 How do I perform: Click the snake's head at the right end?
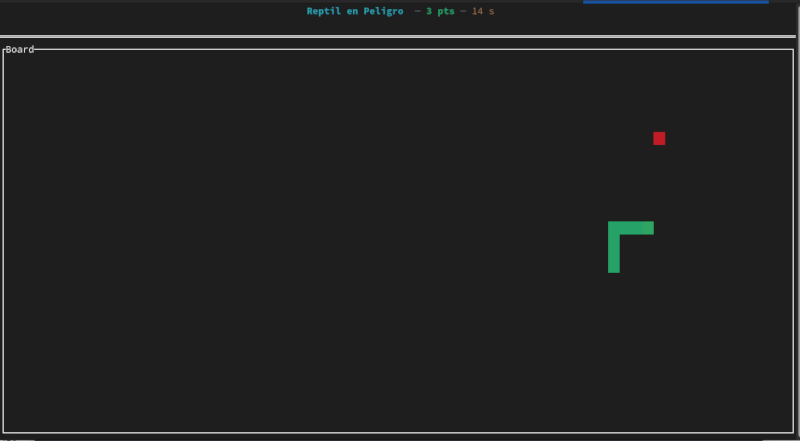648,228
